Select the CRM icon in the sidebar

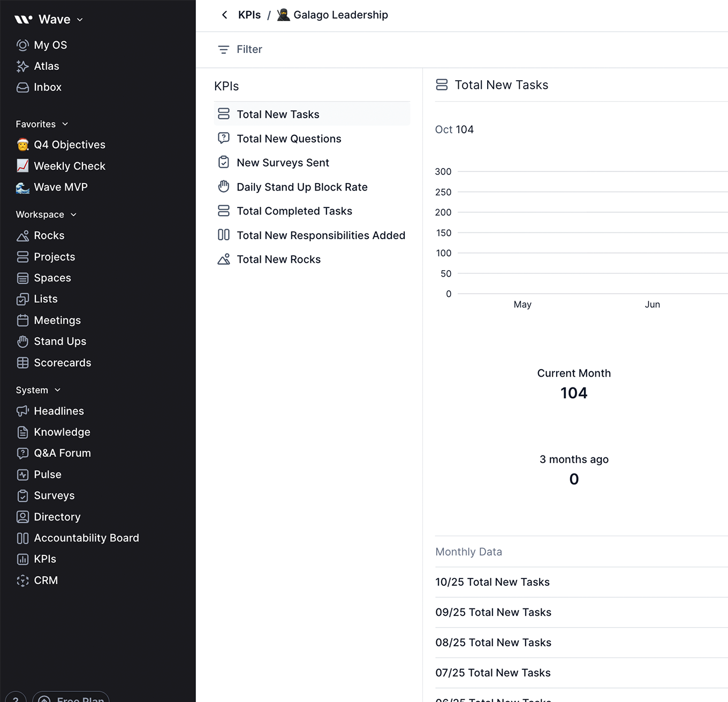pyautogui.click(x=22, y=580)
